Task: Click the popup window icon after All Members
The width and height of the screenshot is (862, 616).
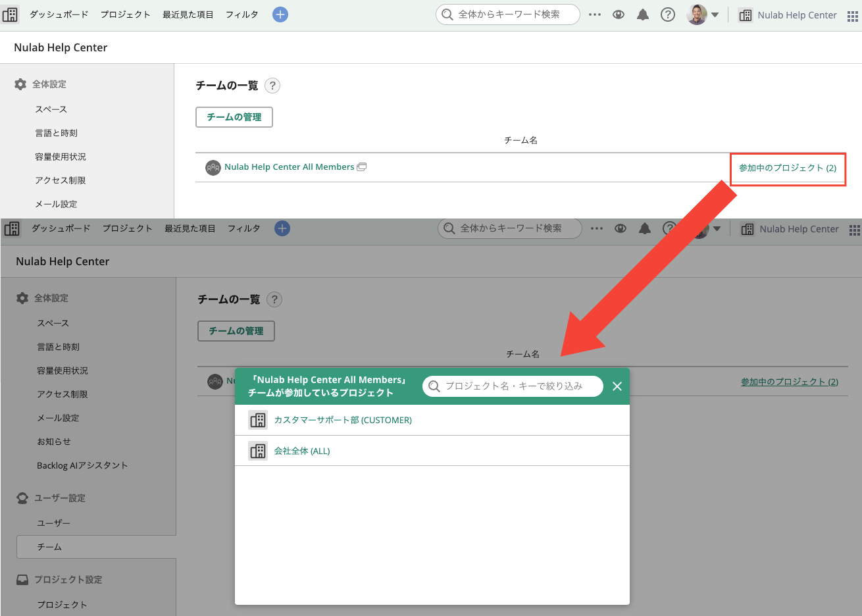Action: (x=362, y=167)
